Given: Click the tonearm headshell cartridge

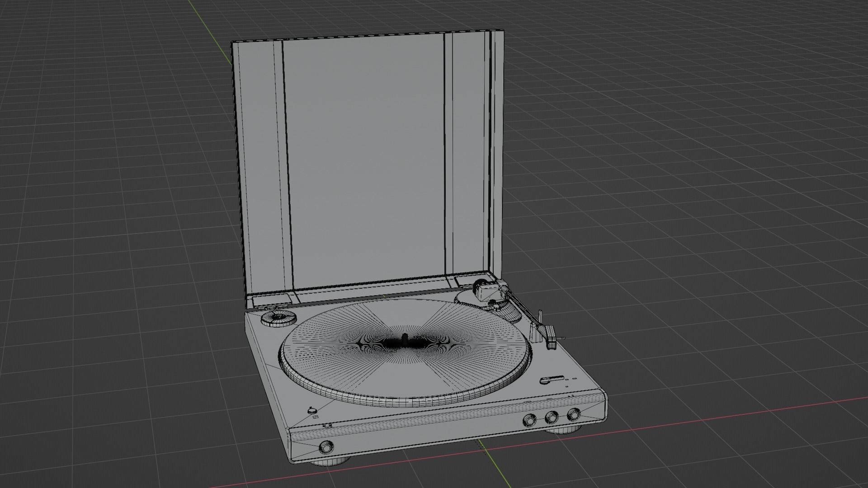Looking at the screenshot, I should pos(552,337).
